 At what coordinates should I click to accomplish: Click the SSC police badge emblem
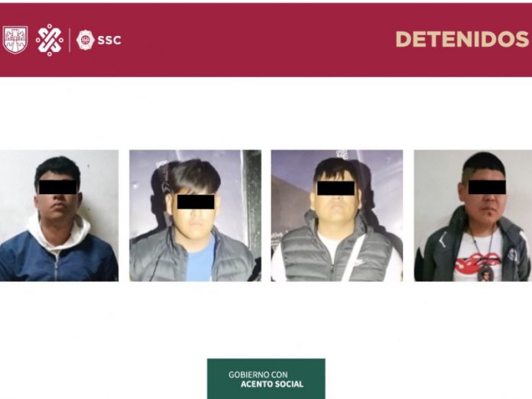tap(85, 40)
